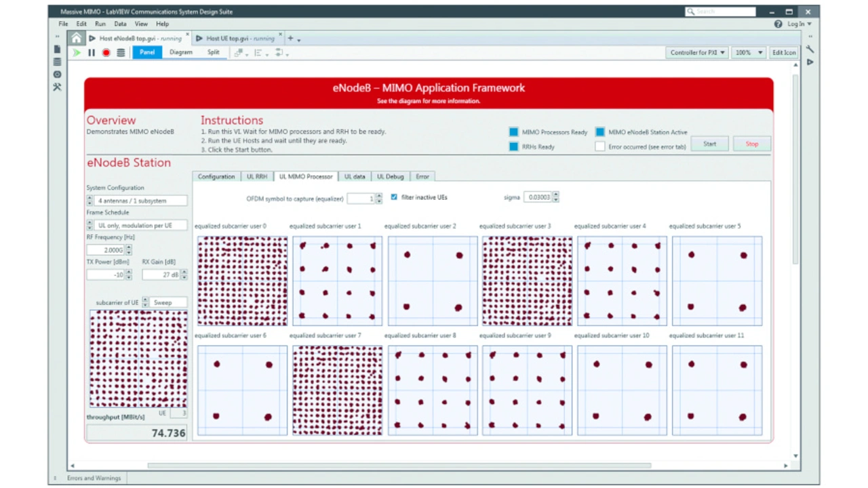Adjust OFDM symbol to capture stepper
The width and height of the screenshot is (868, 488).
[x=379, y=198]
